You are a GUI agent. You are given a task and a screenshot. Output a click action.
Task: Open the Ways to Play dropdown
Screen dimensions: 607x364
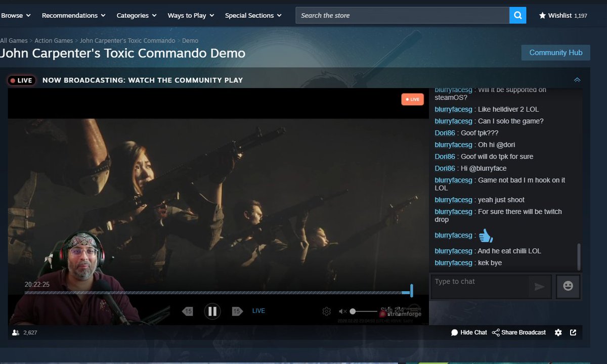pos(191,16)
